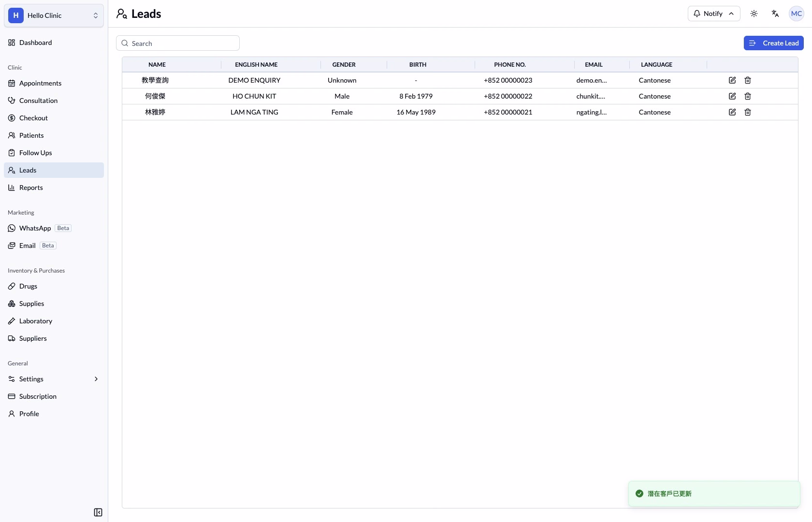Expand the Notify dropdown
The height and width of the screenshot is (522, 812).
click(714, 14)
